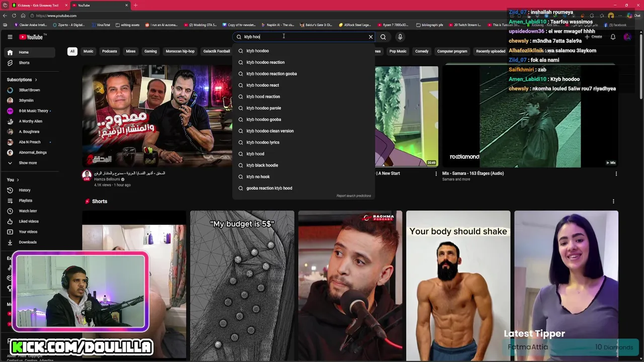The image size is (644, 362).
Task: Select the Computer program chip
Action: click(452, 51)
